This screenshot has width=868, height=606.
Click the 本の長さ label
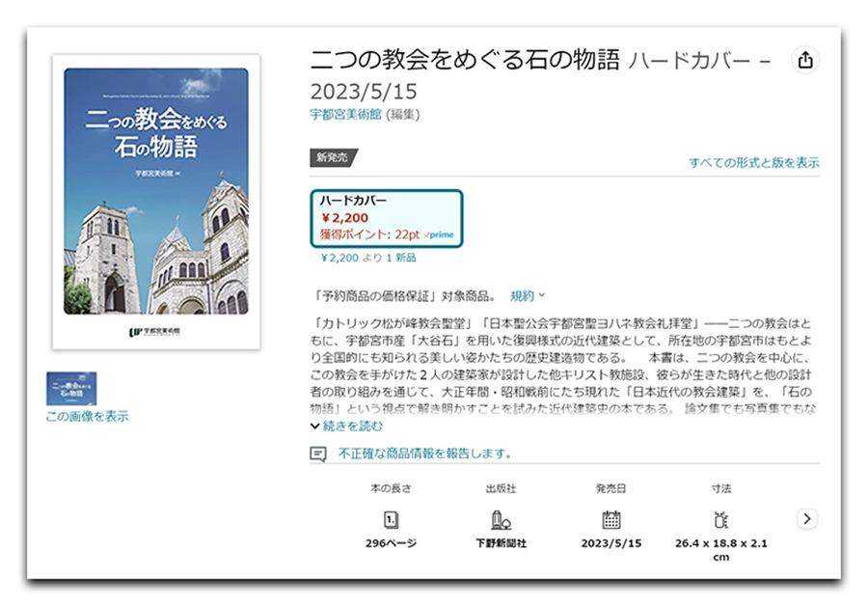[x=391, y=488]
